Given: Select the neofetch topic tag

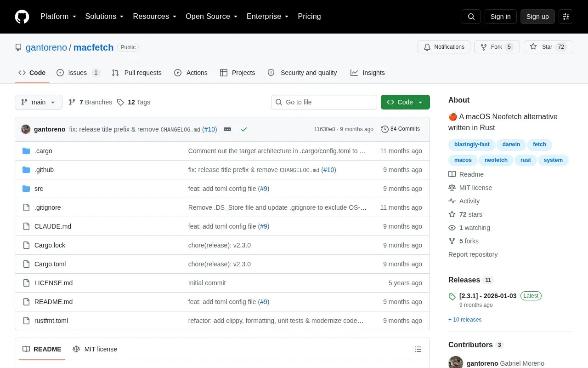Looking at the screenshot, I should click(x=496, y=160).
